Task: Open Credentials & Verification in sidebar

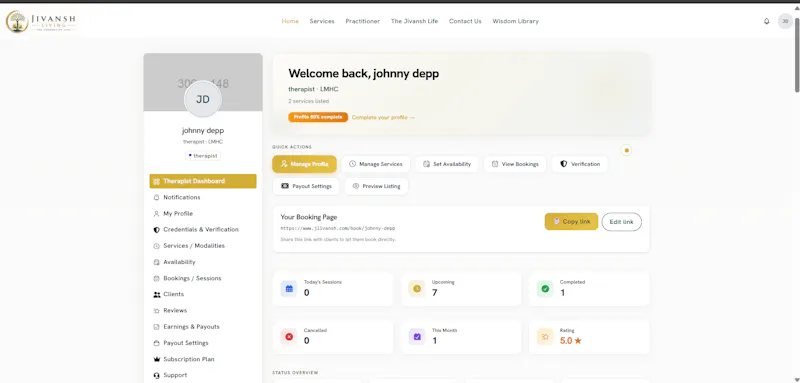Action: tap(203, 230)
